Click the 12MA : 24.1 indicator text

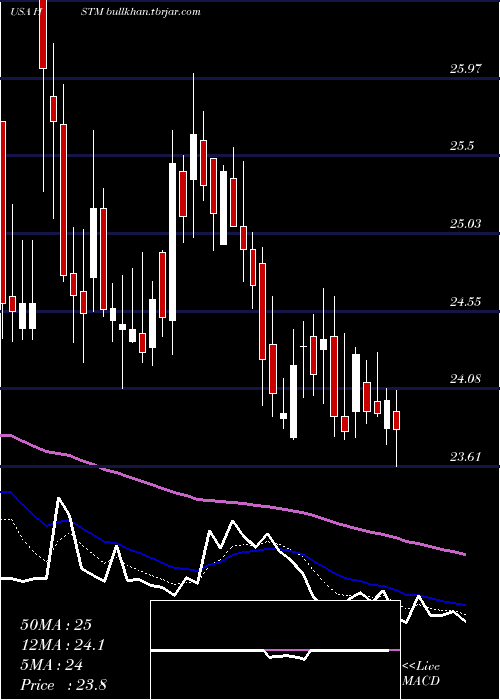(x=62, y=645)
